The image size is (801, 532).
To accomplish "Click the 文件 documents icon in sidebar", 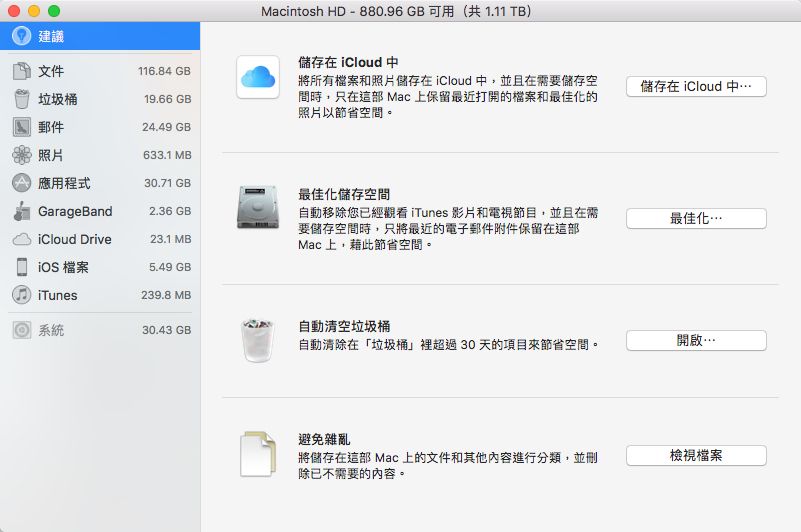I will (21, 71).
